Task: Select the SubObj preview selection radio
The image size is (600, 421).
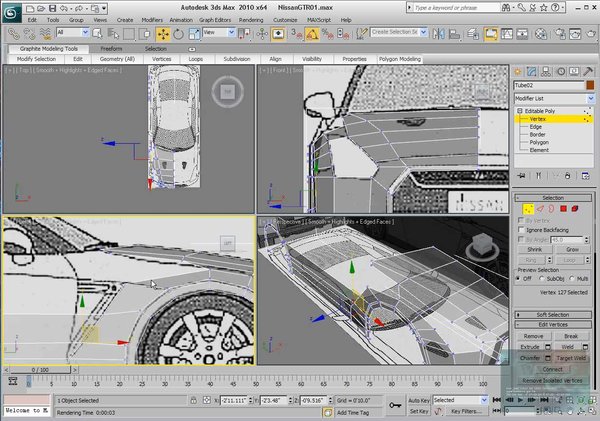Action: (x=542, y=279)
